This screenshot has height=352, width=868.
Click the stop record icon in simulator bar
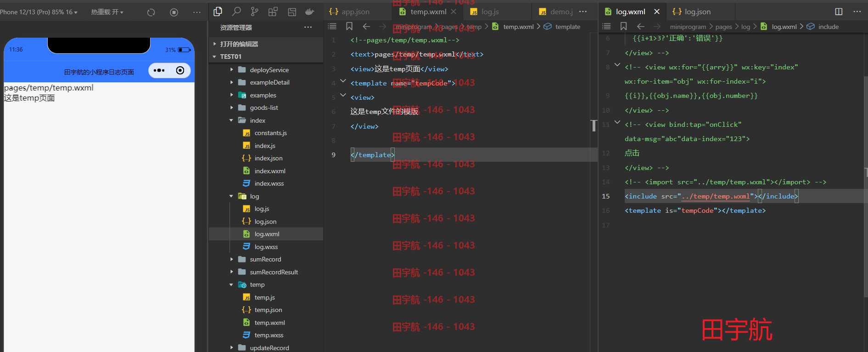tap(174, 12)
